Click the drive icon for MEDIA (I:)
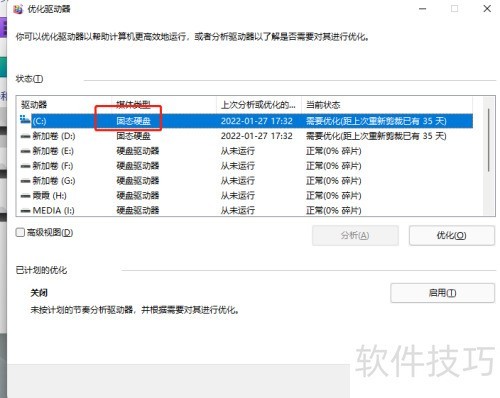 (25, 211)
